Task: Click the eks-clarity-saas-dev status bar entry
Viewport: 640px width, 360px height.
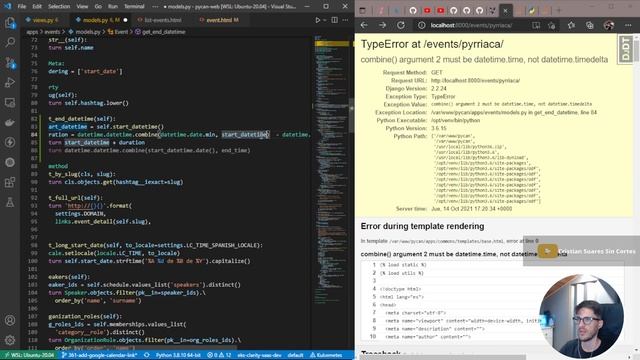Action: click(x=259, y=356)
